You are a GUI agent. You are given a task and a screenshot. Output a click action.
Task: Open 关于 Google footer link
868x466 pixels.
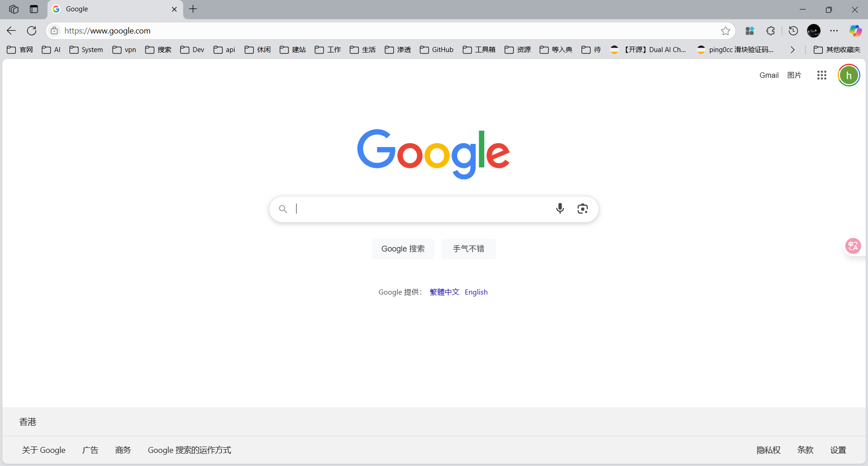coord(44,450)
